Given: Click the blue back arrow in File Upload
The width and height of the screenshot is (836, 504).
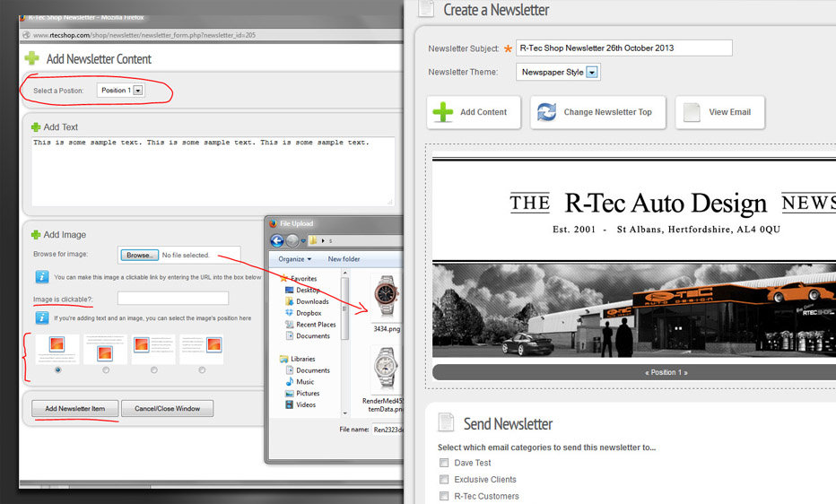Looking at the screenshot, I should (x=277, y=241).
